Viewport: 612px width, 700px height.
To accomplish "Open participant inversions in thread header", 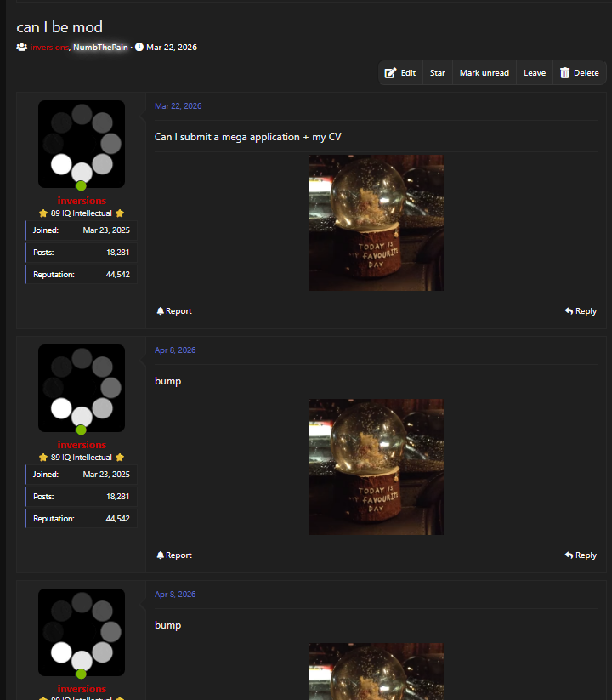I will click(x=49, y=48).
